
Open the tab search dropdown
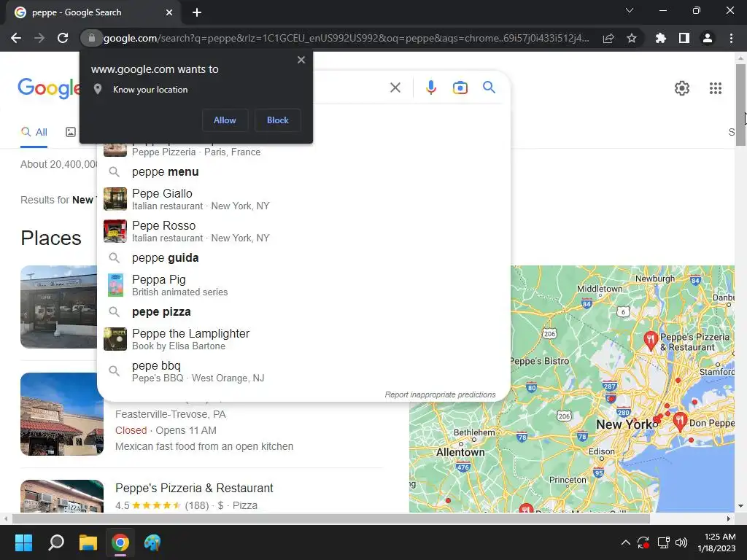pos(630,10)
